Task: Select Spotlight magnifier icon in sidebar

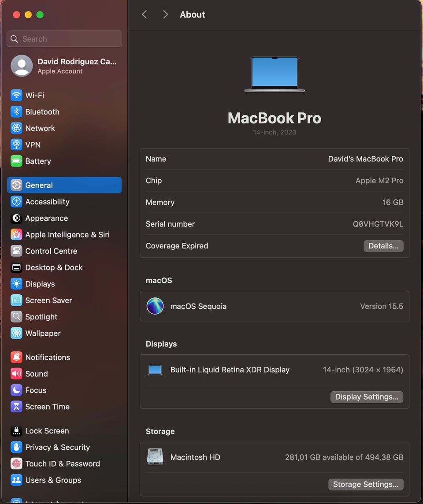Action: (16, 317)
